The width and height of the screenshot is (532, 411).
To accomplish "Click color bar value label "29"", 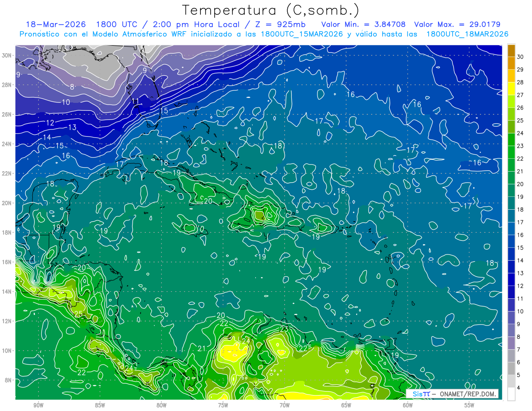I will [x=520, y=69].
